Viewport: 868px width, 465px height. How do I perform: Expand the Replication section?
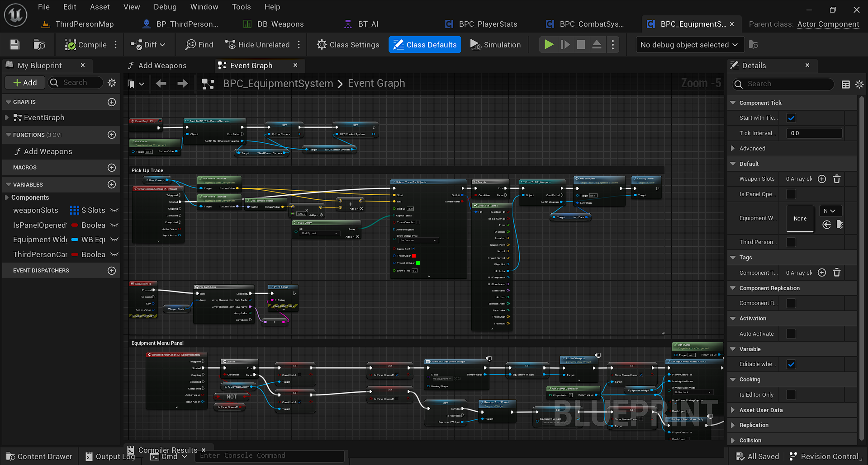pos(733,425)
